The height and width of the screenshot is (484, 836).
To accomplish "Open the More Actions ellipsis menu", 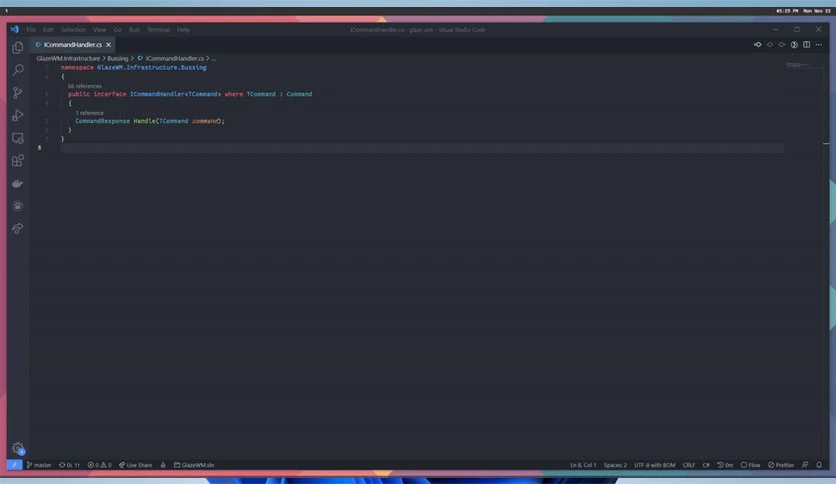I will 819,45.
